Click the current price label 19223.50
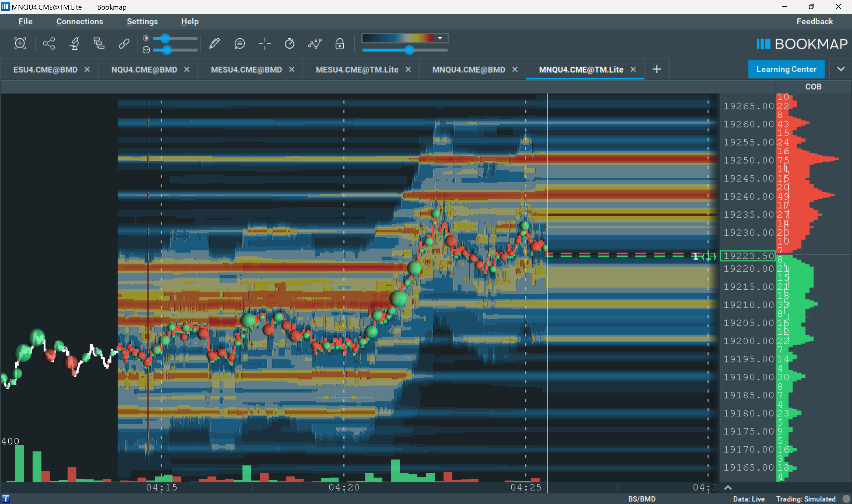 tap(748, 256)
